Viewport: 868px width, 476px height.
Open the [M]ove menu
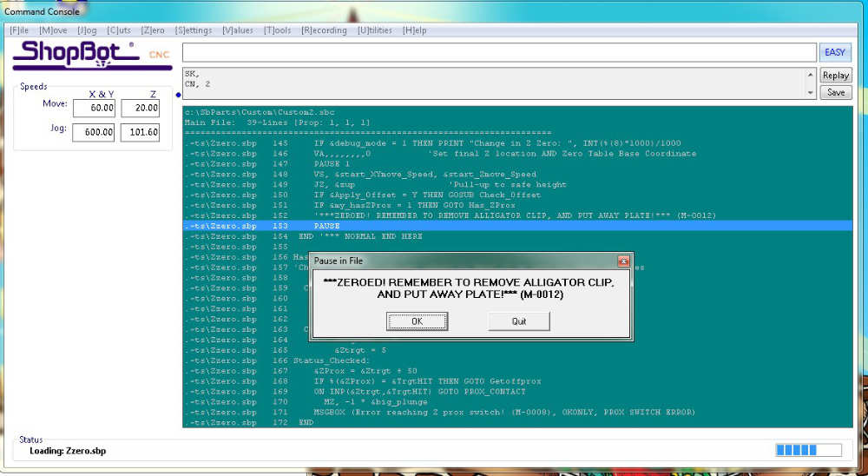click(x=53, y=30)
